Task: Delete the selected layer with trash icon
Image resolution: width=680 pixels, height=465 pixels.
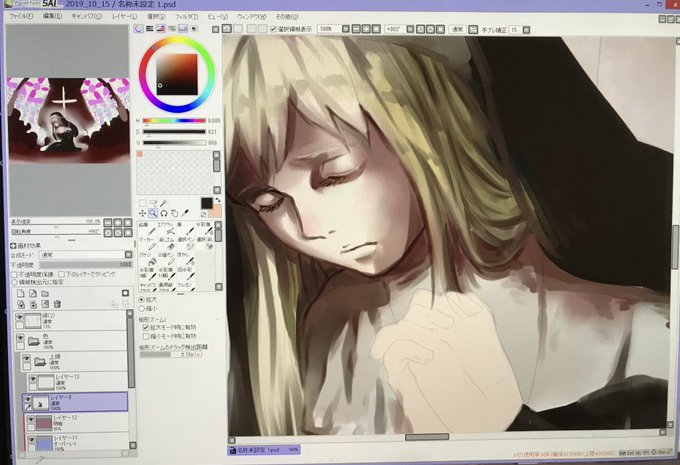Action: (57, 304)
